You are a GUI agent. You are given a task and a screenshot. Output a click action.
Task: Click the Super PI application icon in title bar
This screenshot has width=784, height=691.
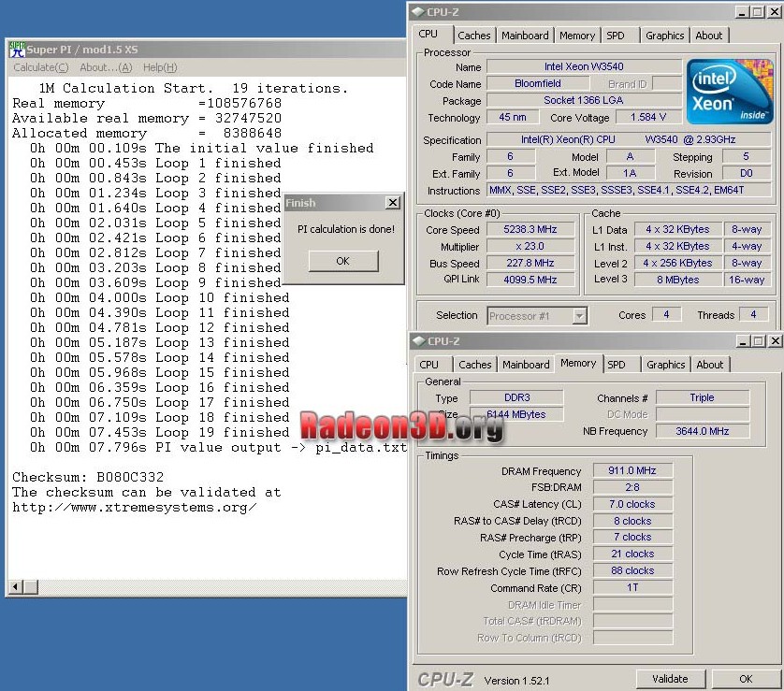[x=17, y=50]
